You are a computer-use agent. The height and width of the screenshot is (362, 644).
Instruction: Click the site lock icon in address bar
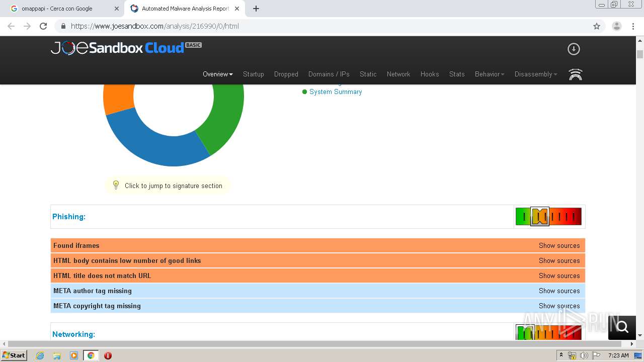(63, 26)
